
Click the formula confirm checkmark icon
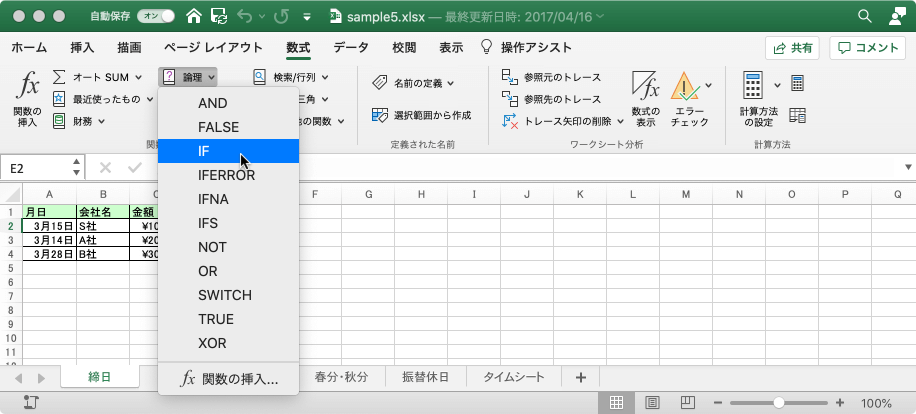pyautogui.click(x=135, y=168)
